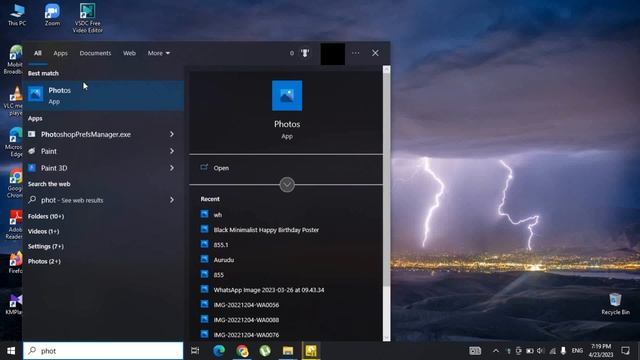Select the Firefox desktop icon
The height and width of the screenshot is (360, 640).
[16, 262]
